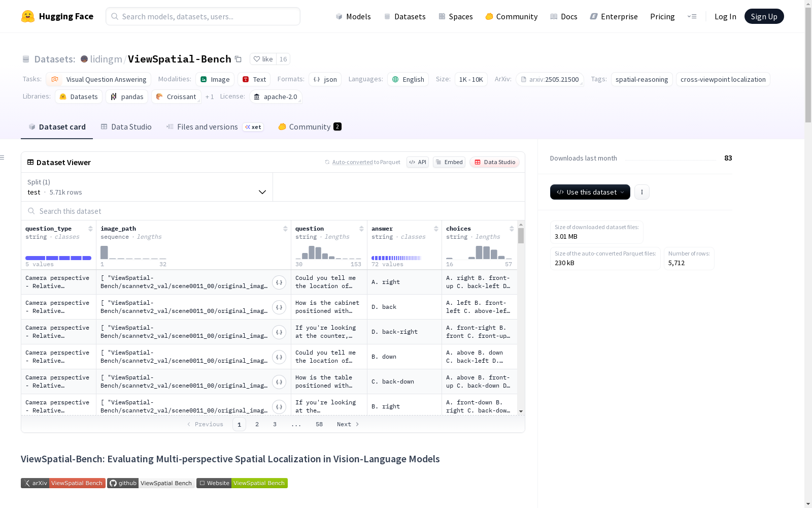Click the question_type class distribution bar

[x=58, y=258]
